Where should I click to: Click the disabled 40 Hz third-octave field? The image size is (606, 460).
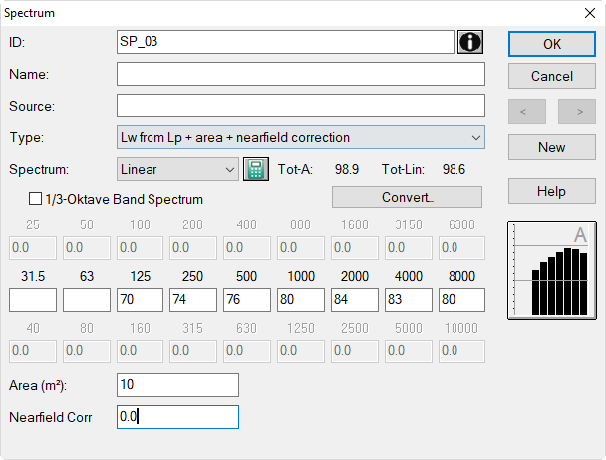tap(33, 351)
